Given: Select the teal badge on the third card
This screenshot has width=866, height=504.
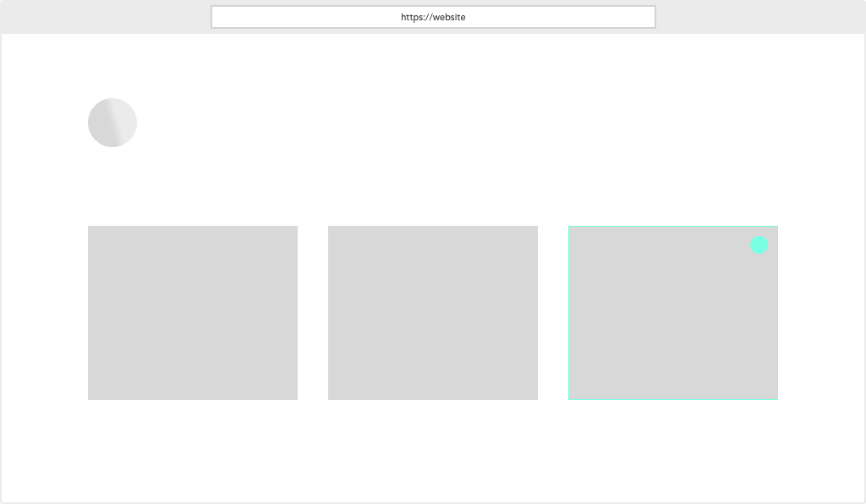Looking at the screenshot, I should coord(759,244).
